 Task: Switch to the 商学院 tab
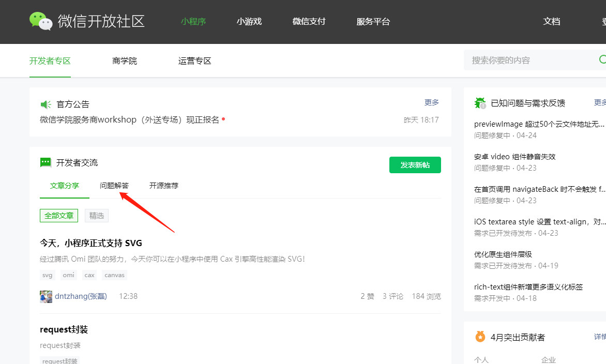click(x=125, y=61)
